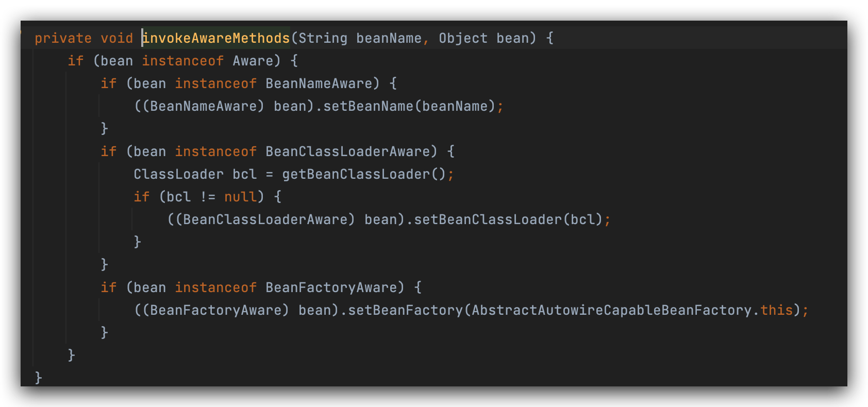Click the 'null' keyword in bcl check
This screenshot has height=407, width=868.
pyautogui.click(x=240, y=197)
